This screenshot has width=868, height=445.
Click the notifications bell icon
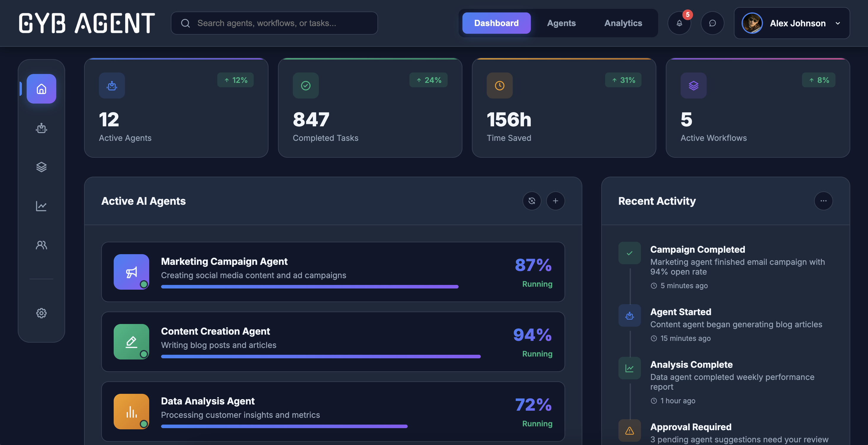pyautogui.click(x=679, y=23)
